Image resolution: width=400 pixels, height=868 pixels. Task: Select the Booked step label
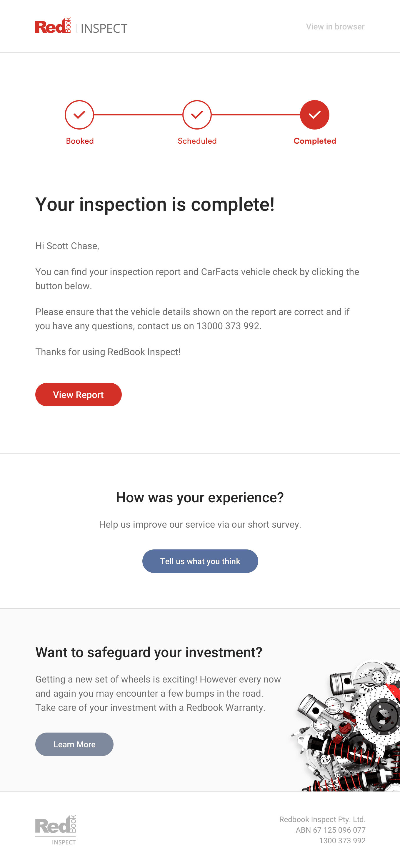pyautogui.click(x=80, y=141)
